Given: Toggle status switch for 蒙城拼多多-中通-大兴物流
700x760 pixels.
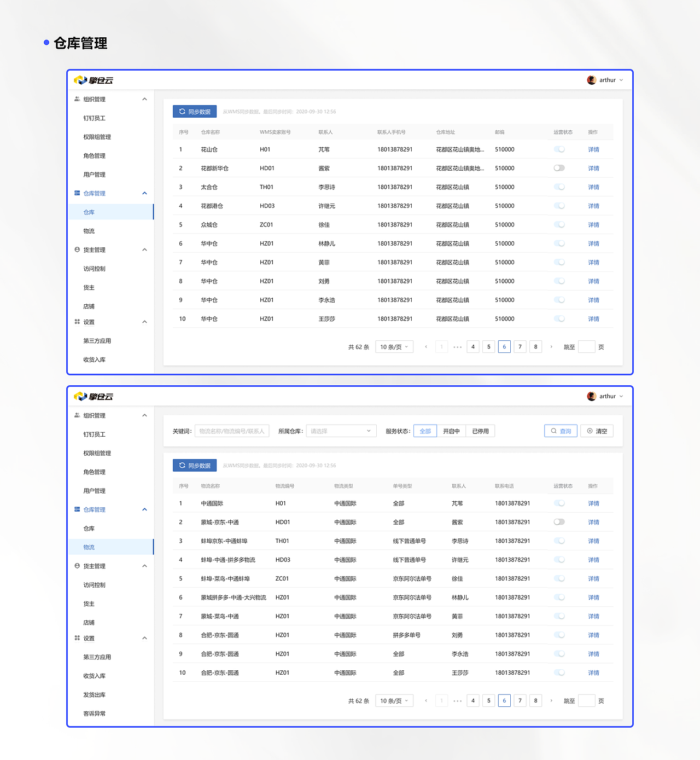Looking at the screenshot, I should (559, 597).
